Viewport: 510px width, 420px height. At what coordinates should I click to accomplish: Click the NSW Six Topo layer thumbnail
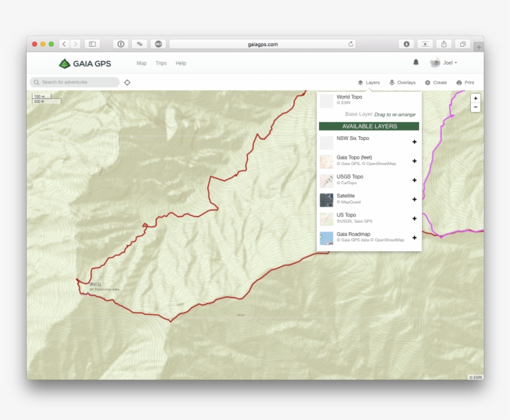click(326, 142)
